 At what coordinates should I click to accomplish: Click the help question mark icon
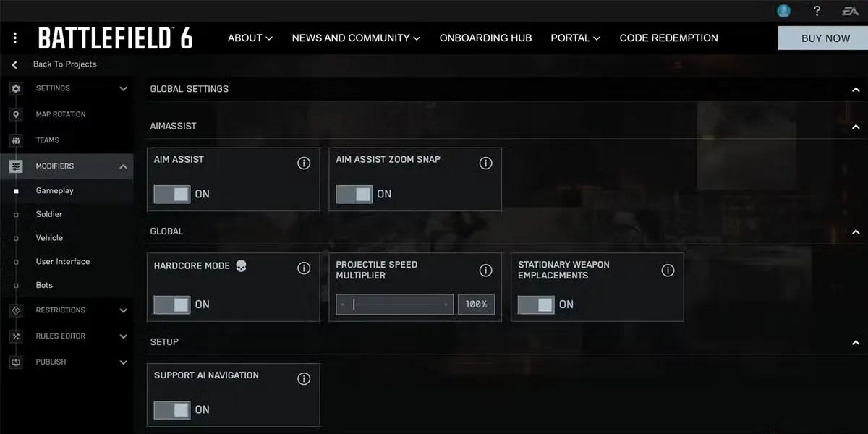817,11
